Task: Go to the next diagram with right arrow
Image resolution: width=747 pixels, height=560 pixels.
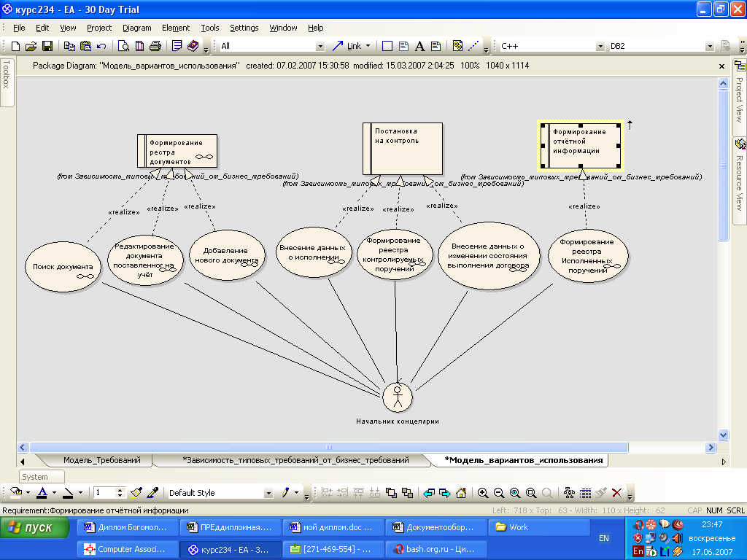Action: coord(444,493)
